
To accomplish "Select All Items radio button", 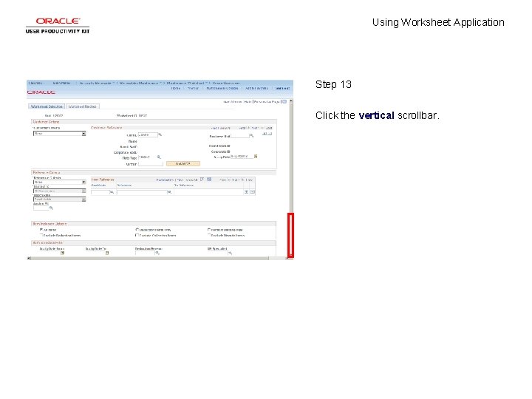I will 41,230.
